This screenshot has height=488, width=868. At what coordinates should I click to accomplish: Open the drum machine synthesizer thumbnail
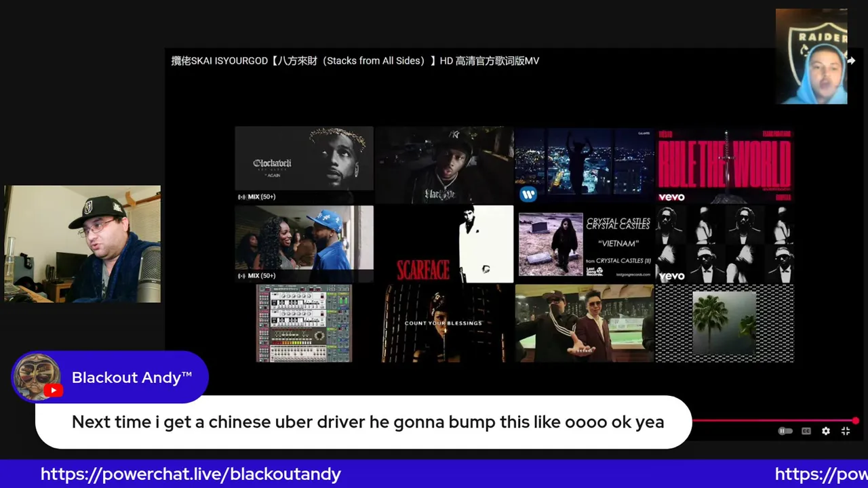coord(304,323)
